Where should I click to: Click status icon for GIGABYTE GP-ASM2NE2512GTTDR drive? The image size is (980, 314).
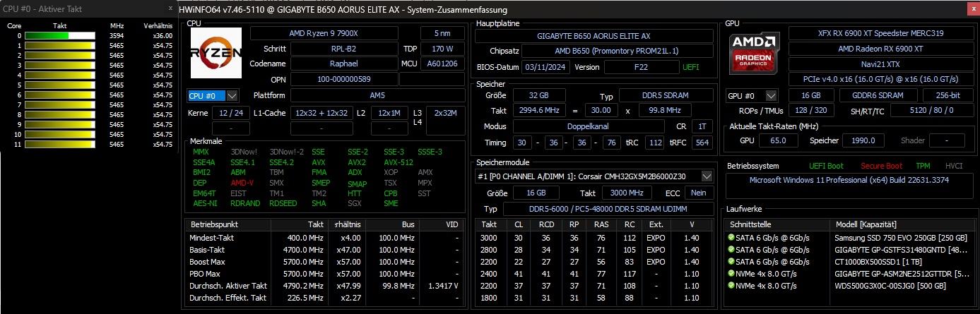click(x=731, y=274)
